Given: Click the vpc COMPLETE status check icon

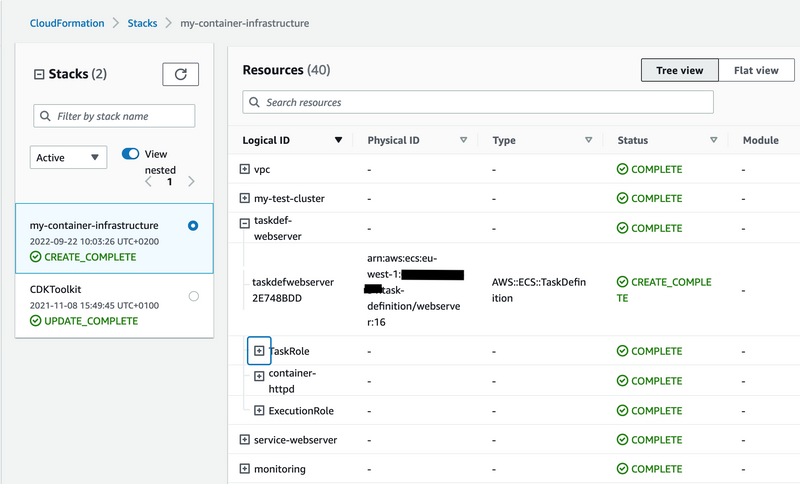Looking at the screenshot, I should pos(622,169).
